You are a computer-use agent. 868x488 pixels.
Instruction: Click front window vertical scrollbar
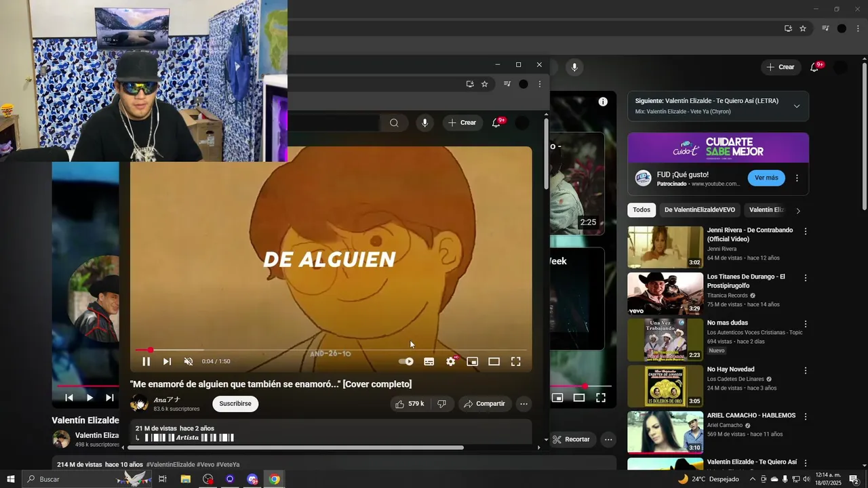click(546, 155)
